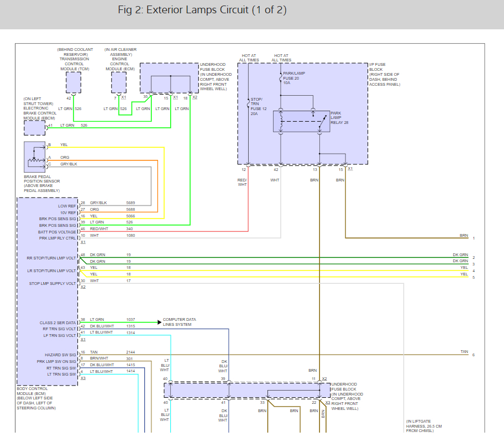Click the Park Lamp Relay 28 symbol

point(302,121)
